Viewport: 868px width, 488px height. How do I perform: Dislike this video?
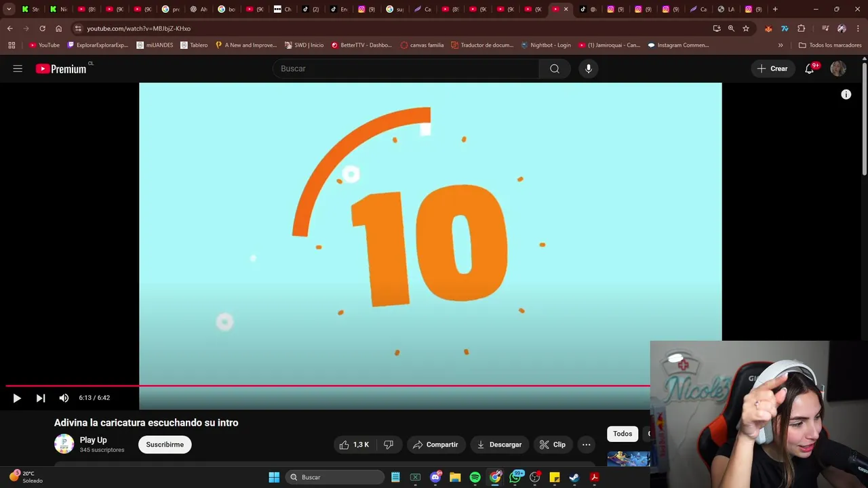389,445
